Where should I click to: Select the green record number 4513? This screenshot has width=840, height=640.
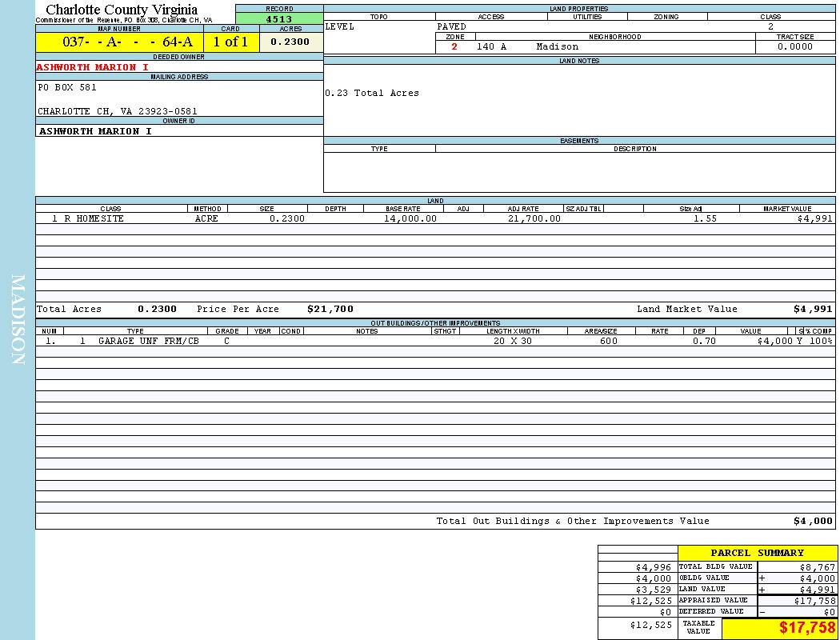pyautogui.click(x=278, y=19)
